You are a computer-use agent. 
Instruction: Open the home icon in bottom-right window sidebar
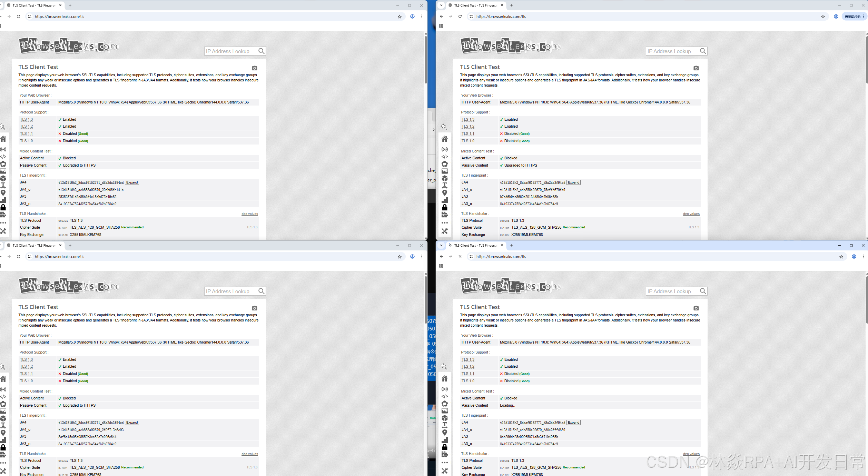(x=445, y=378)
